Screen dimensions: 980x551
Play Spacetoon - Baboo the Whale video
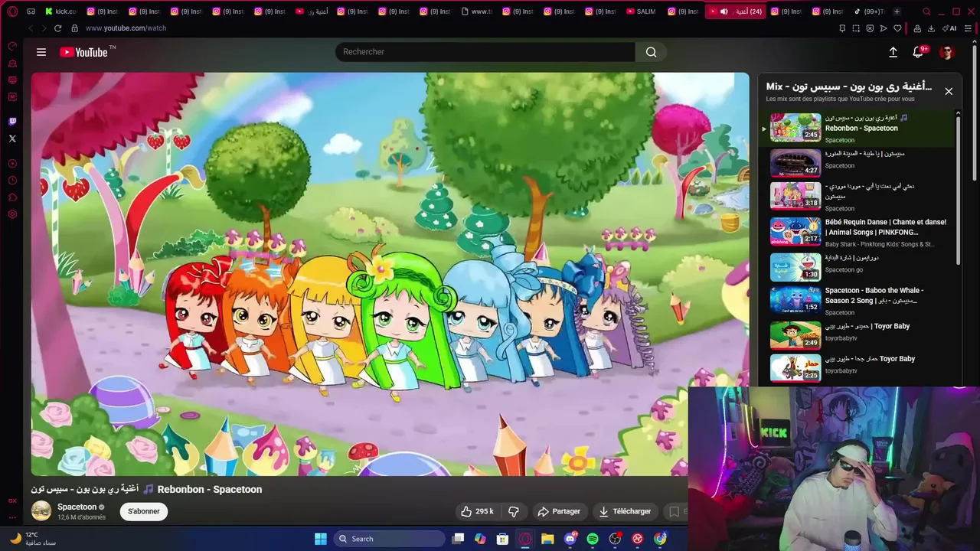click(862, 301)
